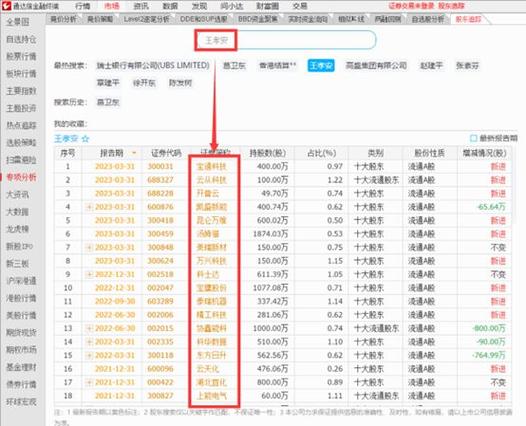Image resolution: width=526 pixels, height=426 pixels.
Task: Click the -65.64万 change value
Action: tap(491, 207)
